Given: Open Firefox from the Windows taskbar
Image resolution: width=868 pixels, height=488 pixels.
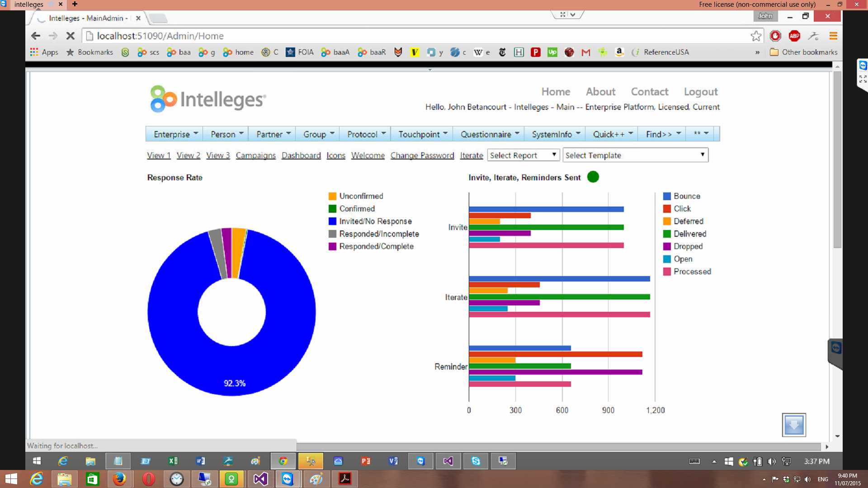Looking at the screenshot, I should click(119, 479).
